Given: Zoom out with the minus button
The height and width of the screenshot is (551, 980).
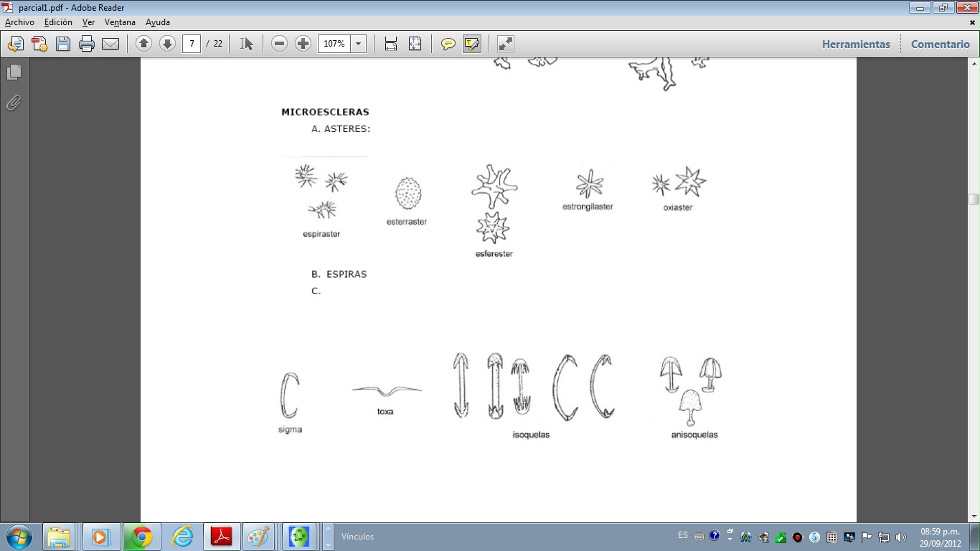Looking at the screenshot, I should pyautogui.click(x=280, y=44).
